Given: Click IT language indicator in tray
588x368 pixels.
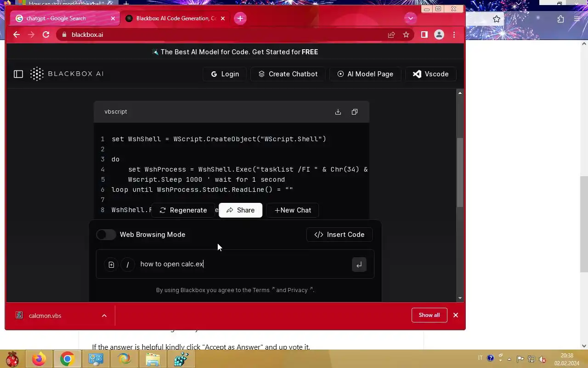Looking at the screenshot, I should (x=481, y=358).
